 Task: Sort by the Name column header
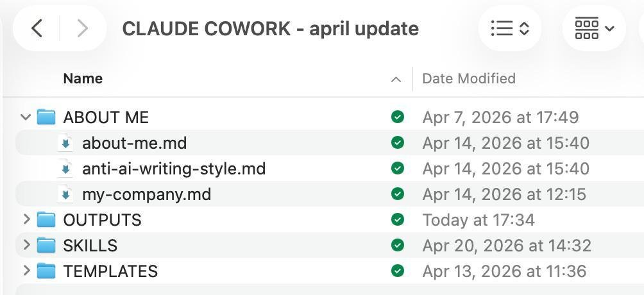click(x=83, y=78)
